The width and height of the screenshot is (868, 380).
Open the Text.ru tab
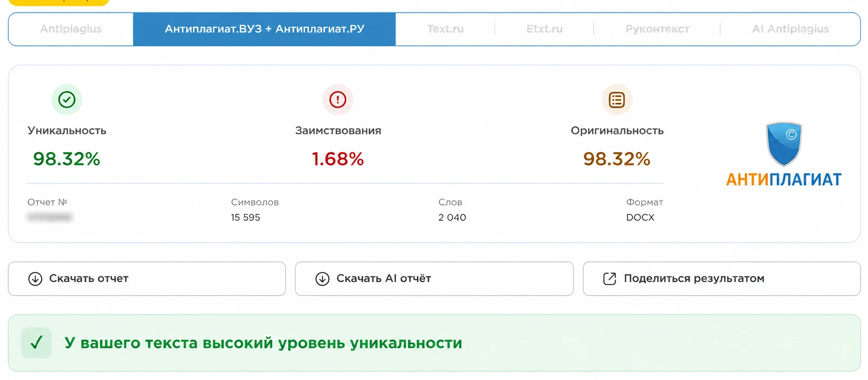coord(445,29)
